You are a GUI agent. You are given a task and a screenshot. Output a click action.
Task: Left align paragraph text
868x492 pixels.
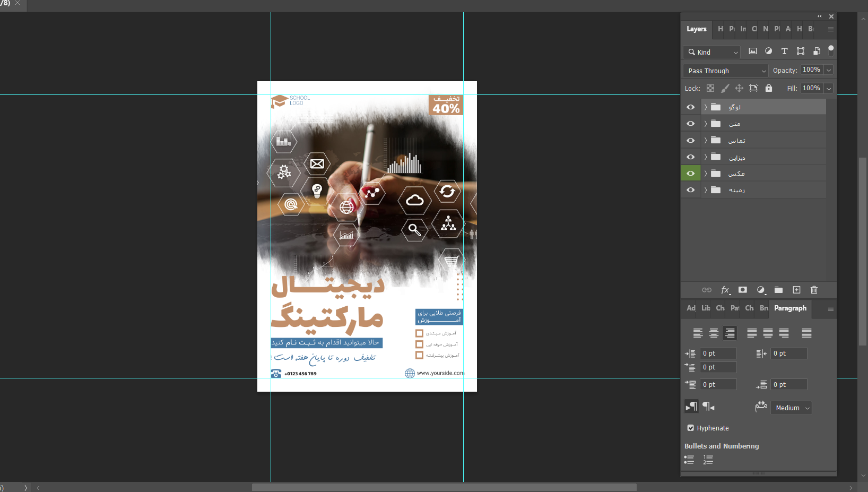click(698, 333)
